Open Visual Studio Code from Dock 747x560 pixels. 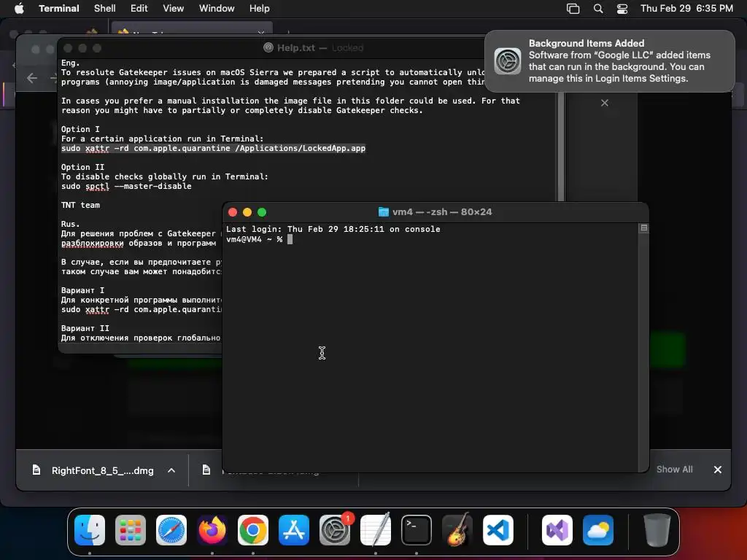tap(498, 530)
